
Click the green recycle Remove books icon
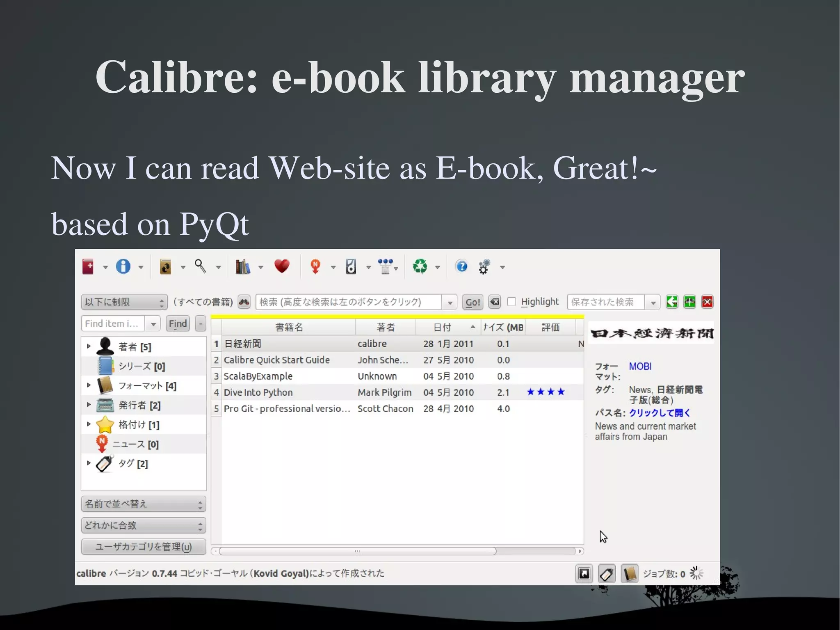(x=420, y=267)
